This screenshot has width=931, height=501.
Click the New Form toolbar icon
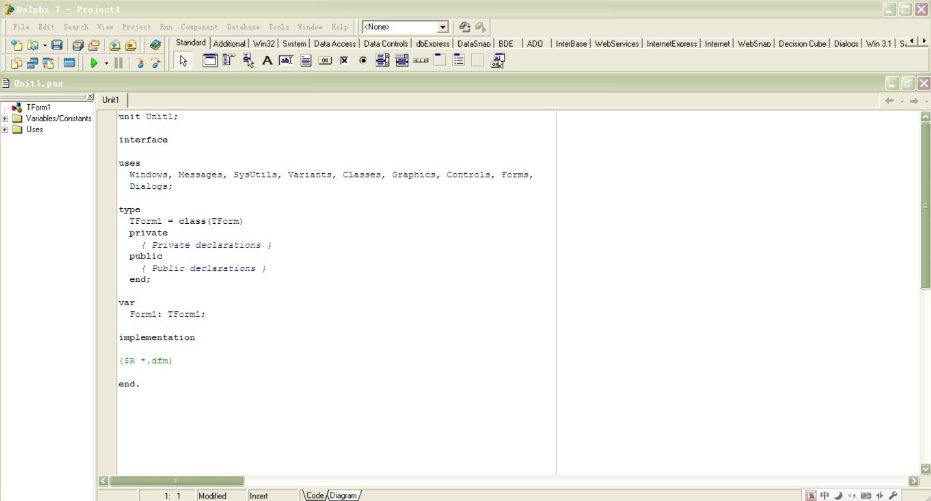click(x=69, y=63)
